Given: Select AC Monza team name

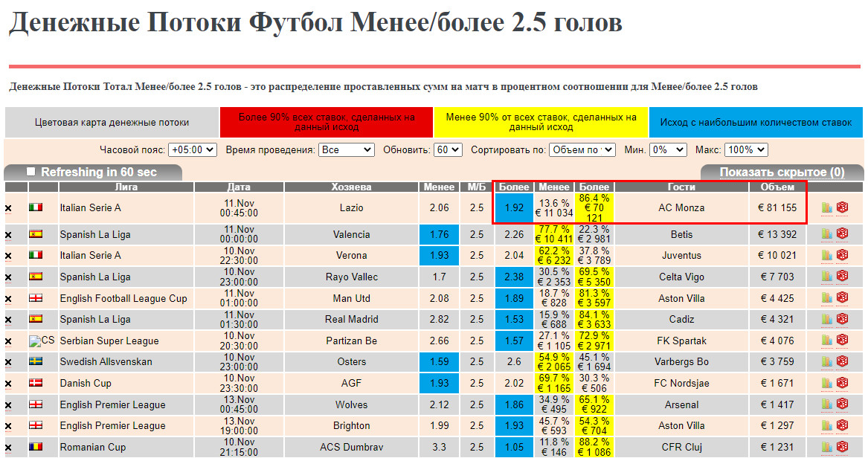Looking at the screenshot, I should click(681, 208).
